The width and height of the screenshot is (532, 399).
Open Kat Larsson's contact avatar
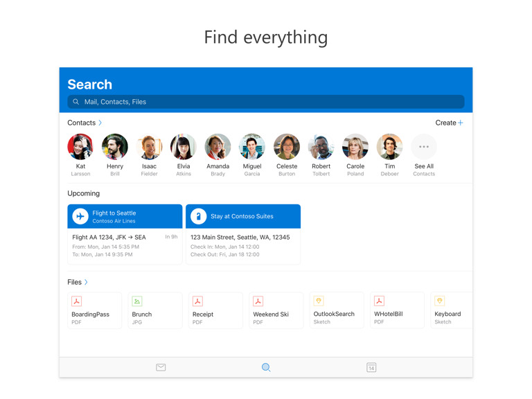(x=80, y=147)
